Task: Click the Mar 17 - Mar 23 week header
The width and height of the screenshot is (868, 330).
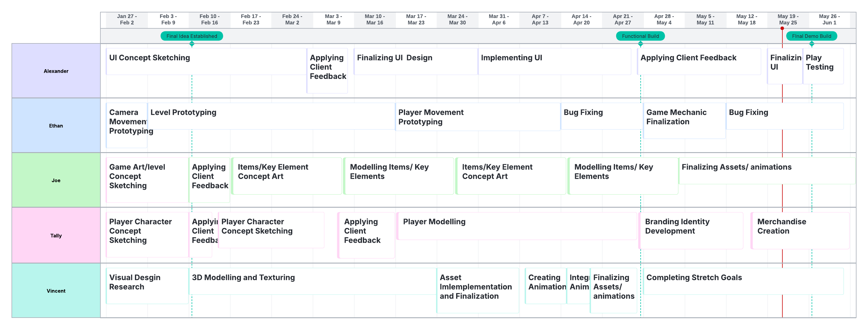Action: click(x=416, y=19)
